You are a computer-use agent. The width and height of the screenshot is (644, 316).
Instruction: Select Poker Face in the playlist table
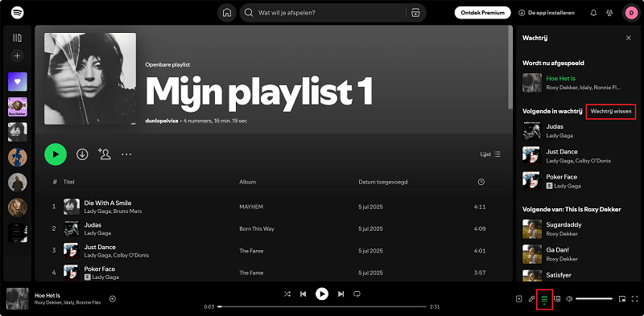(x=274, y=273)
